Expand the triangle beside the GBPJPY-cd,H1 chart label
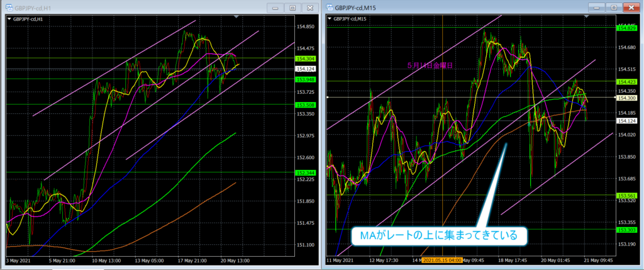The image size is (644, 270). tap(9, 19)
